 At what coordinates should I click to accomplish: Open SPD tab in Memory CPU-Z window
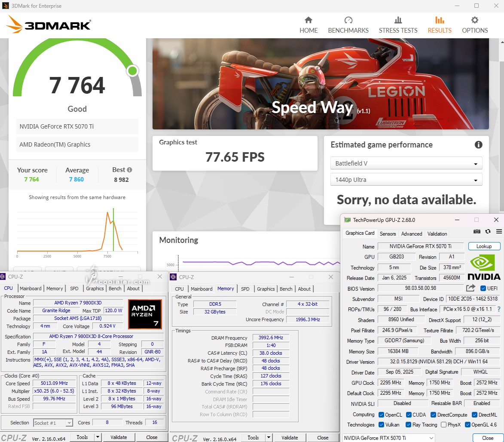[245, 289]
